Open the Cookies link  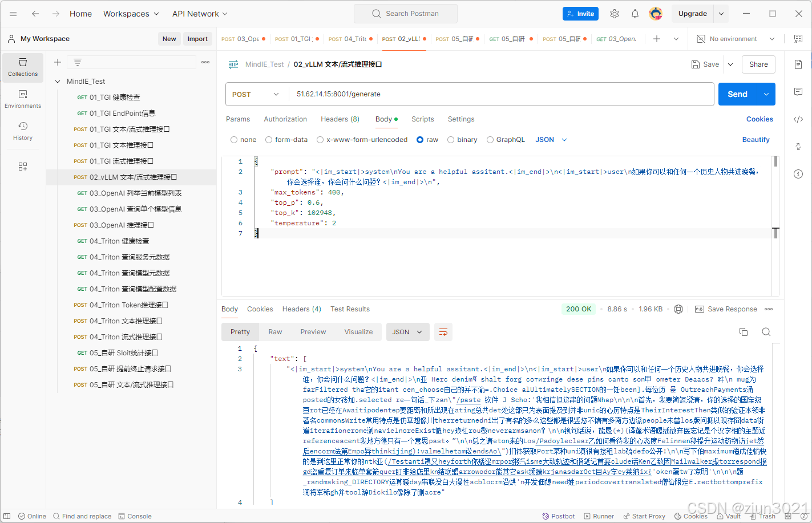760,119
